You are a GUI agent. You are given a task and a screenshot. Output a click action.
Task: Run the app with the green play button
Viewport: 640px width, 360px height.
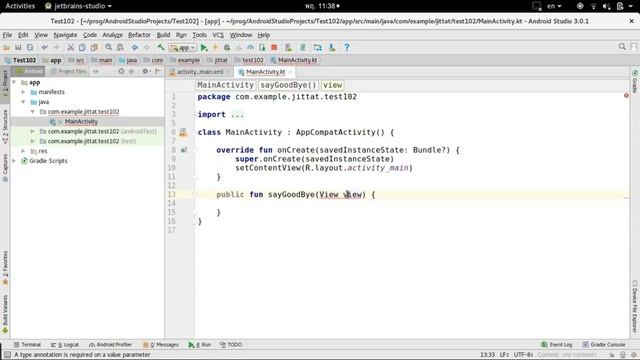point(204,48)
